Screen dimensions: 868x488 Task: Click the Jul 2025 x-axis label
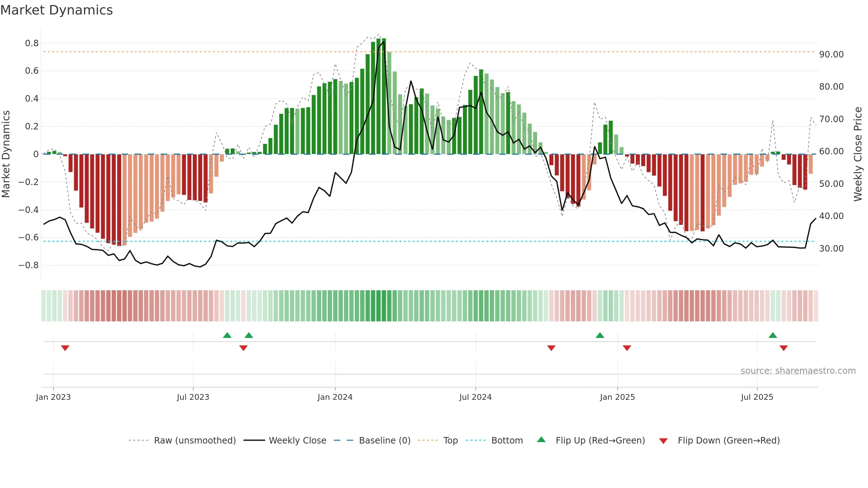click(x=757, y=397)
